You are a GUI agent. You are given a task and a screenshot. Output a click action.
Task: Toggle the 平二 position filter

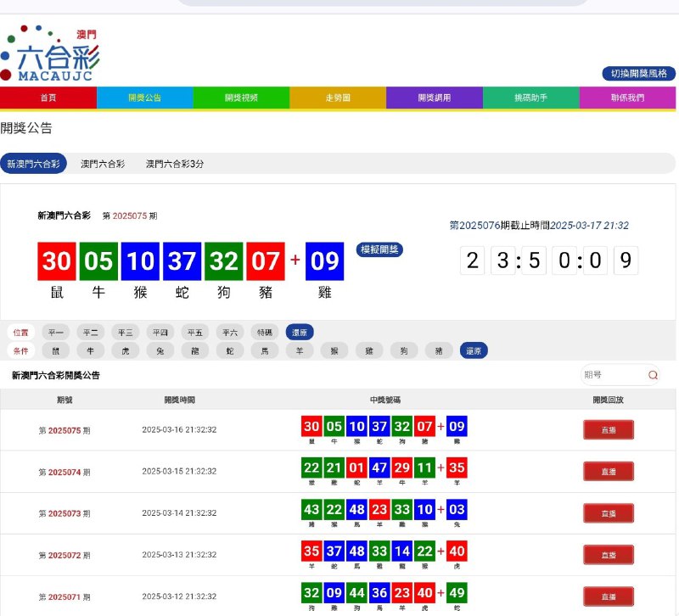pyautogui.click(x=91, y=332)
